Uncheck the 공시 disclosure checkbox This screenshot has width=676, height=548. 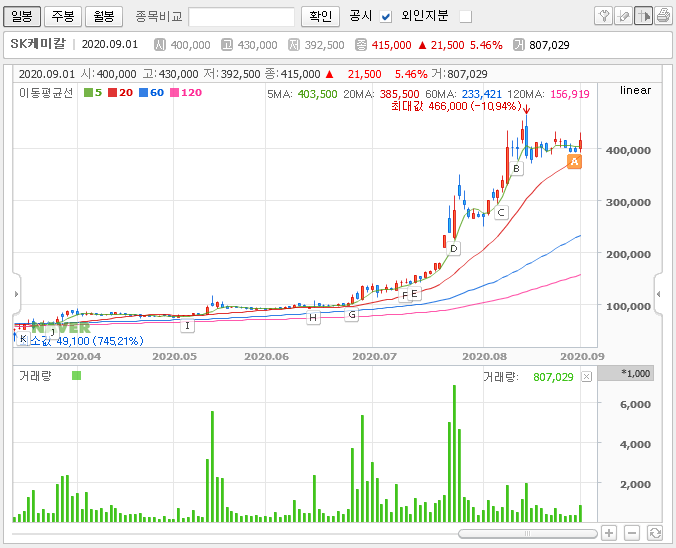tap(386, 17)
